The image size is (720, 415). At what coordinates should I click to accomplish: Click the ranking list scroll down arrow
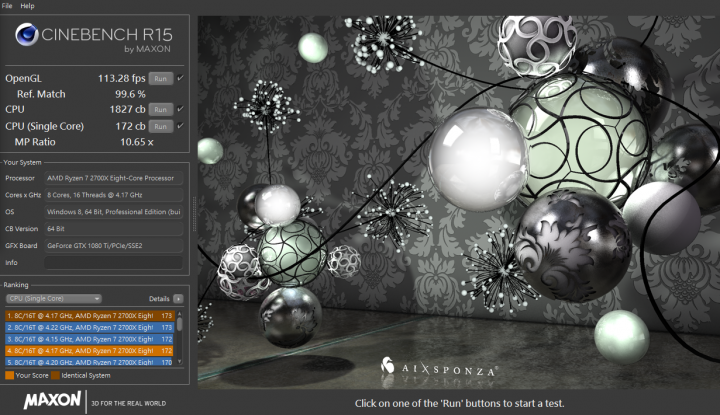click(180, 362)
